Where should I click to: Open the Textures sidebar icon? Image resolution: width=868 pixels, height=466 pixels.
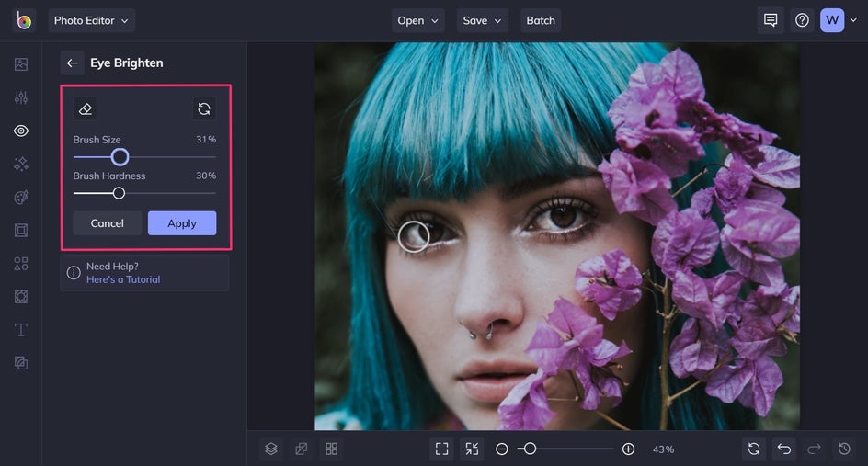coord(21,363)
